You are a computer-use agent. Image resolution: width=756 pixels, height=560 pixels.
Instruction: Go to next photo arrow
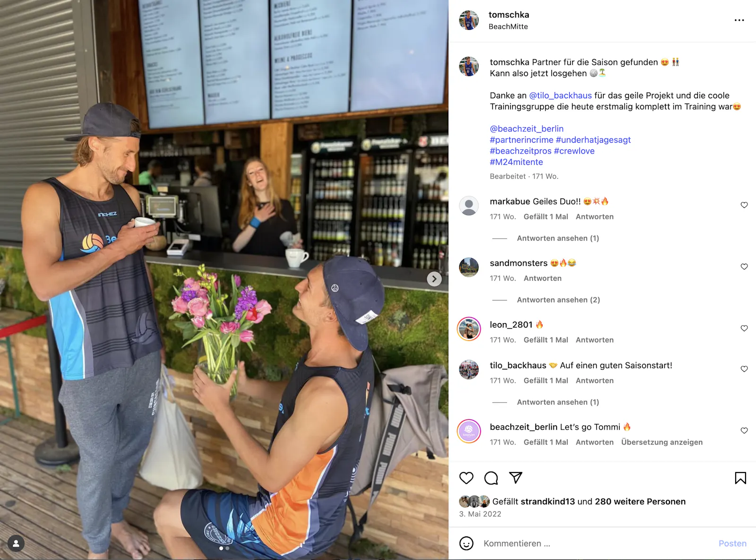pos(434,279)
